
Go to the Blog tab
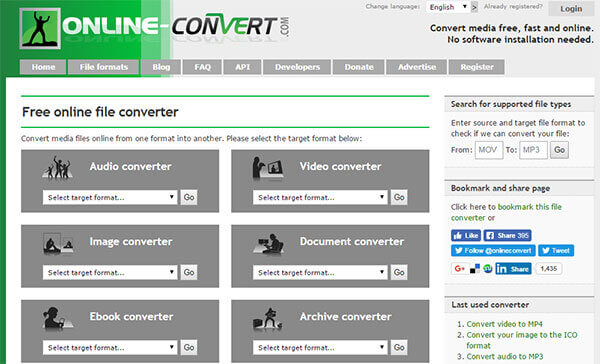click(161, 67)
